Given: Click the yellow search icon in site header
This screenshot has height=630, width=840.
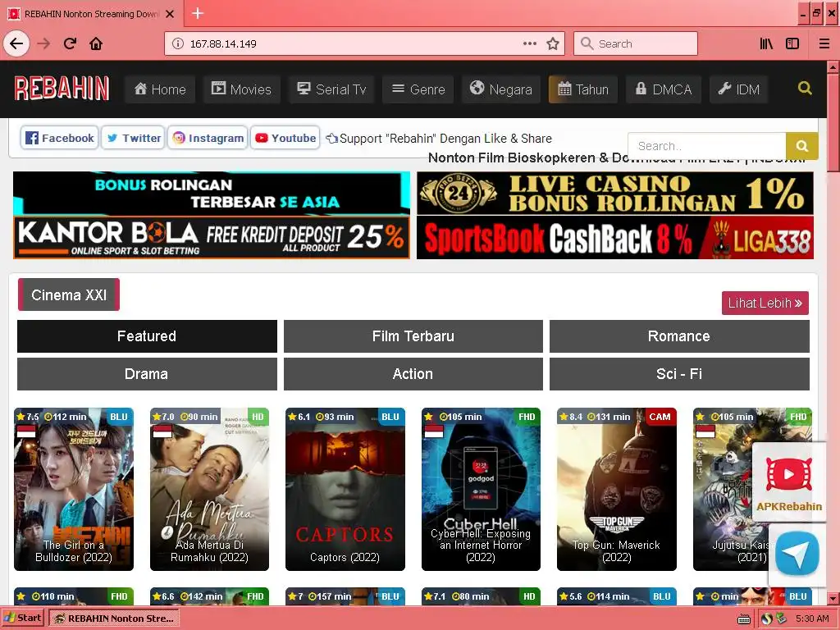Looking at the screenshot, I should tap(805, 88).
